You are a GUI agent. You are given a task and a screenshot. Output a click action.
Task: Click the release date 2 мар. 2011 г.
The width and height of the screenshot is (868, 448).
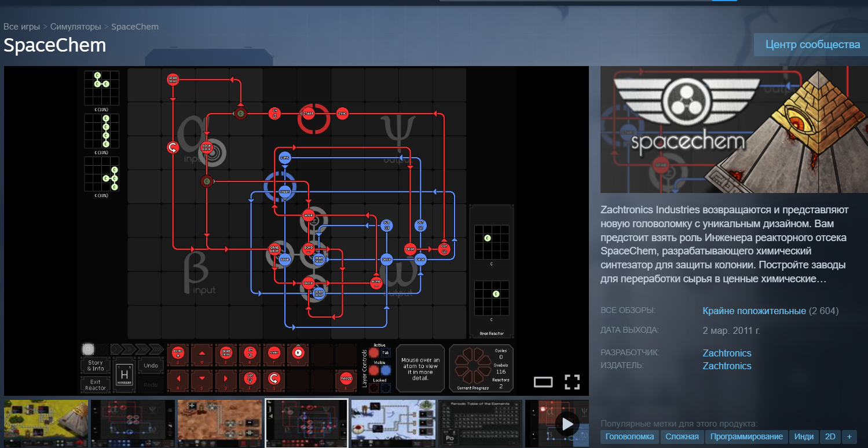coord(731,330)
